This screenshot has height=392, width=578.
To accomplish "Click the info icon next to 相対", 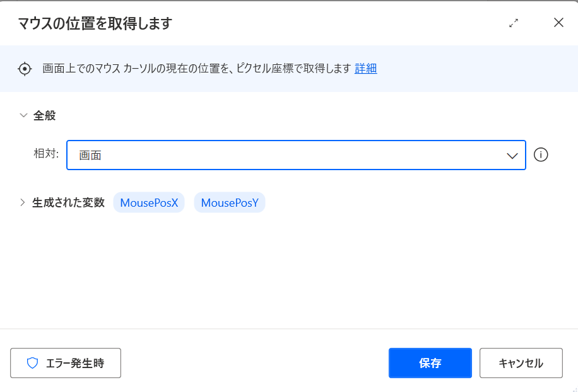I will click(x=541, y=154).
